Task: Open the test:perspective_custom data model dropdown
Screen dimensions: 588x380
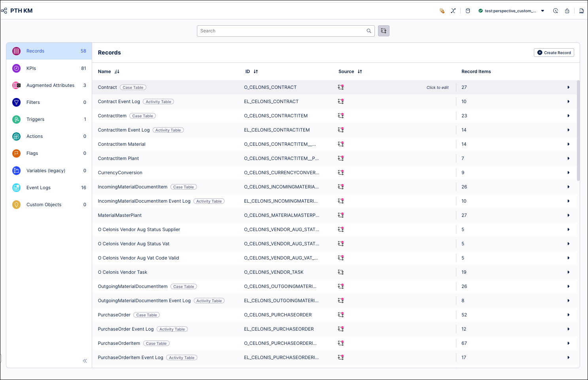Action: pyautogui.click(x=511, y=11)
